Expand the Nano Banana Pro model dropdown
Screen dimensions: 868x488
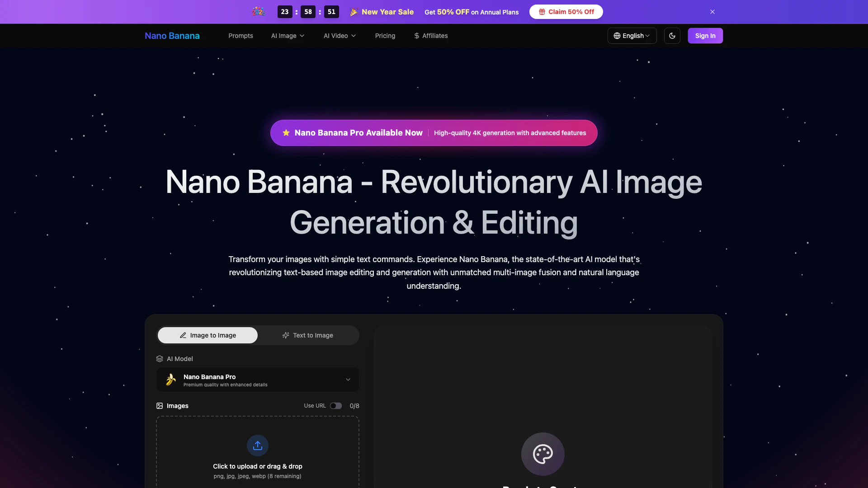[348, 380]
